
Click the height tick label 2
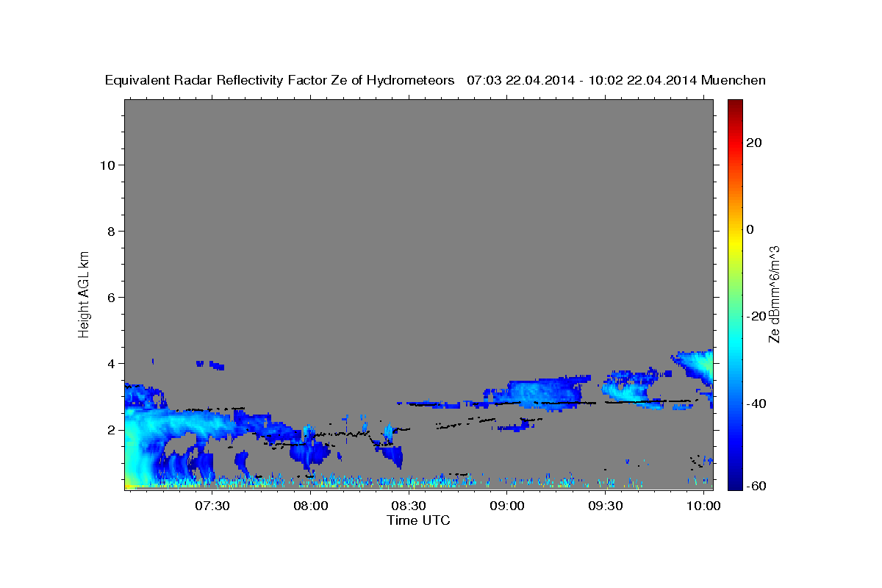112,429
